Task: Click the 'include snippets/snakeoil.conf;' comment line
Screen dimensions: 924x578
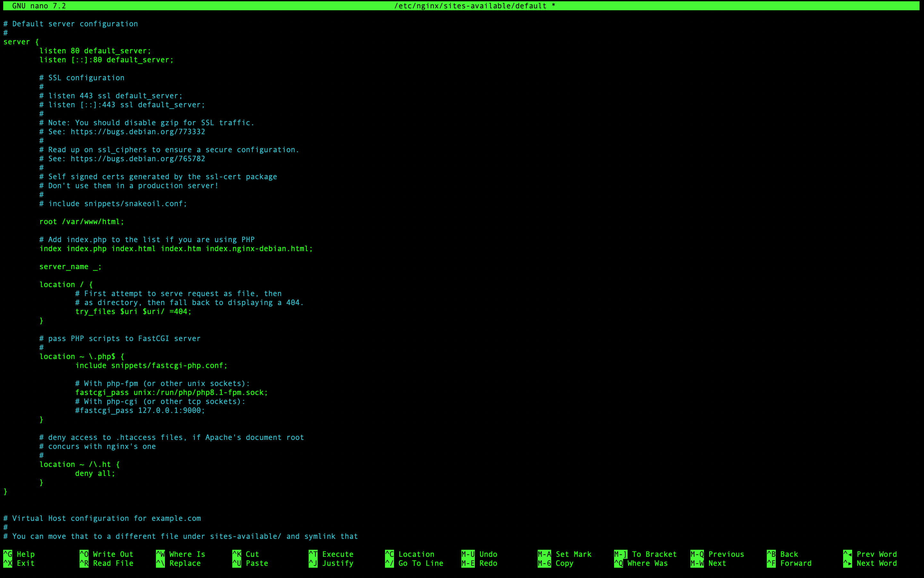Action: [113, 203]
